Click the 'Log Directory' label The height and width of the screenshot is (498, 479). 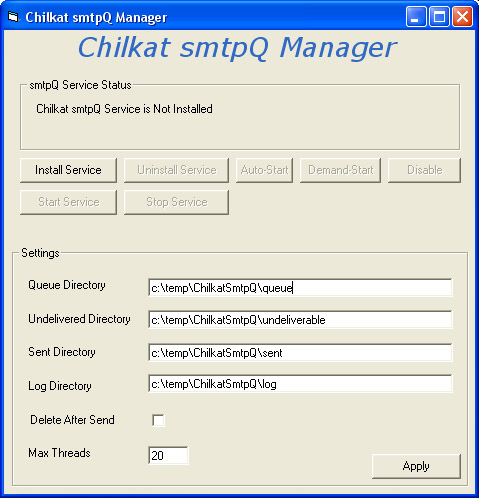click(60, 386)
